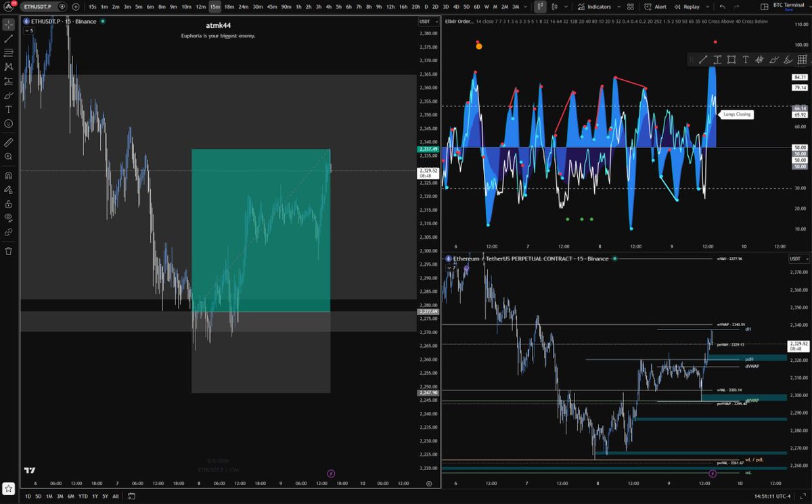Collapse the indicator legend chevron showing 7
812x504 pixels.
tap(451, 268)
